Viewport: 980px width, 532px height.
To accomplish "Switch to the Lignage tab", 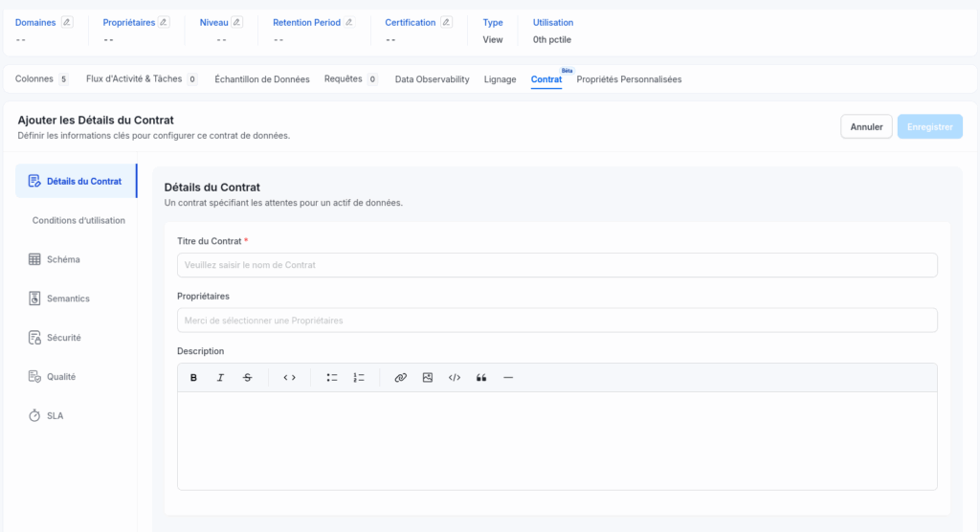I will 500,79.
